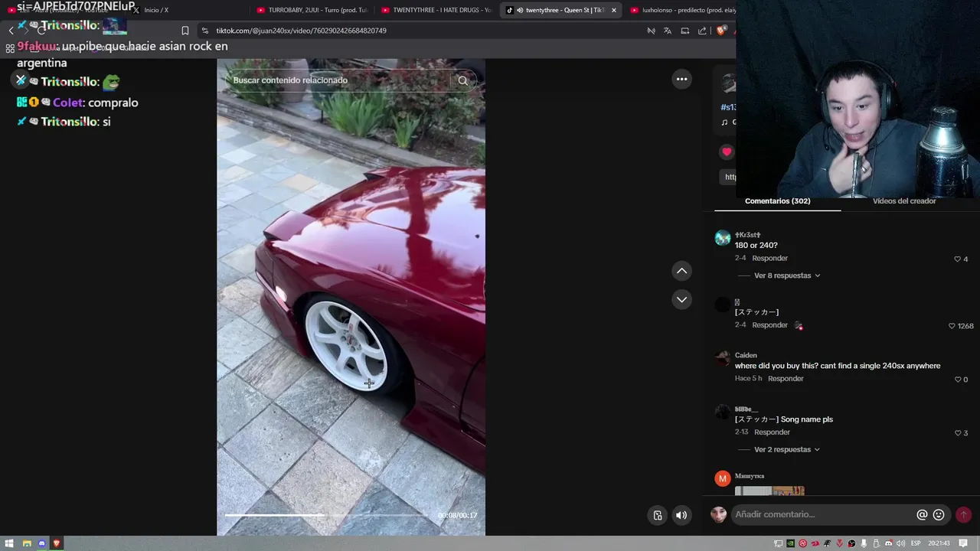
Task: Open the ESP language indicator
Action: [x=916, y=543]
